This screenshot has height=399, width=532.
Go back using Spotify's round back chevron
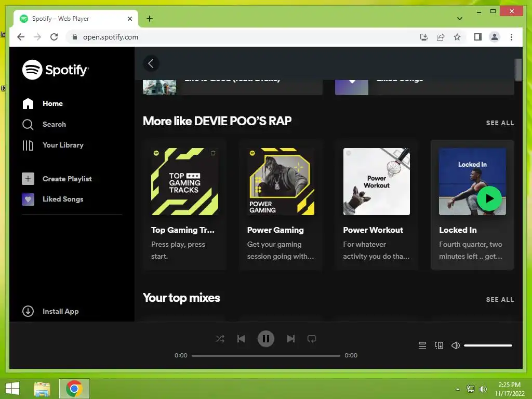[x=151, y=63]
